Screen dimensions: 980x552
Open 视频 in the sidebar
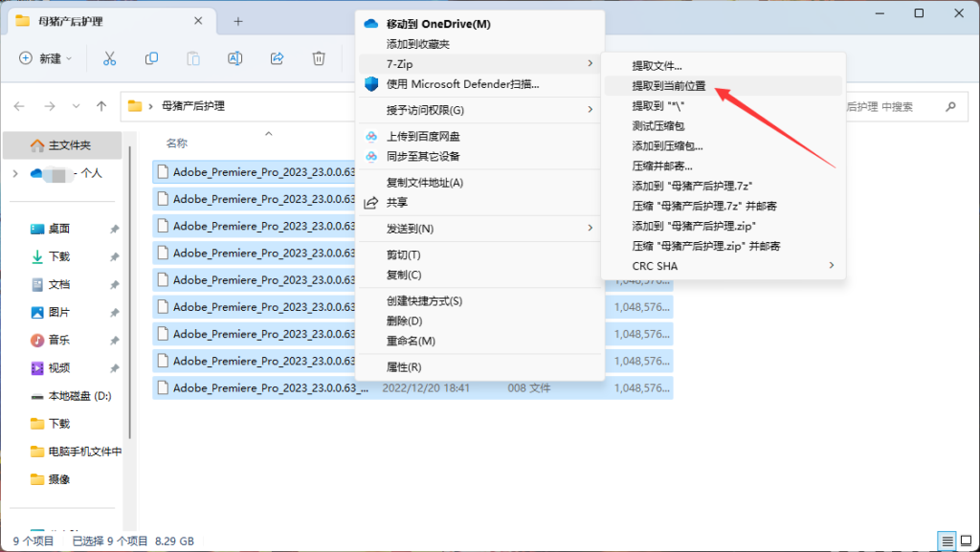click(x=59, y=367)
